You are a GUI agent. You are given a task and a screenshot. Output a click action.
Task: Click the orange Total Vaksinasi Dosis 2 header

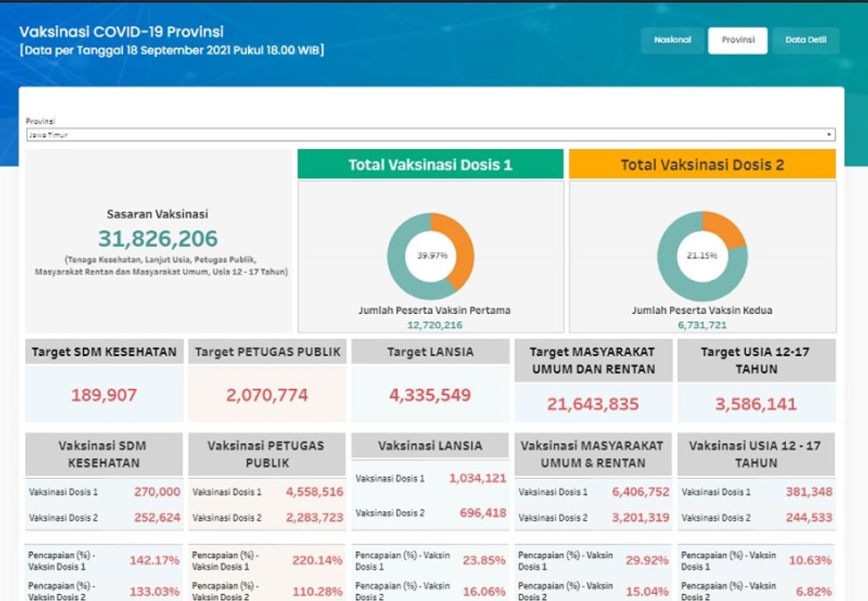(701, 164)
